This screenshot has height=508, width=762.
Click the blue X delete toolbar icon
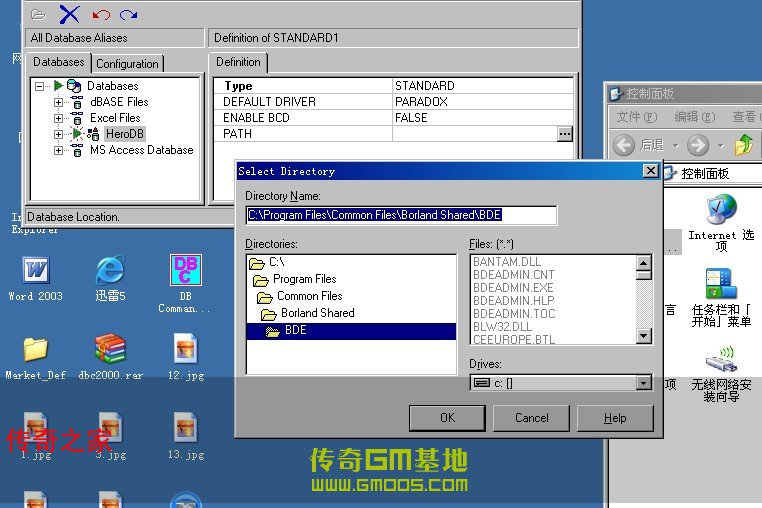coord(69,14)
